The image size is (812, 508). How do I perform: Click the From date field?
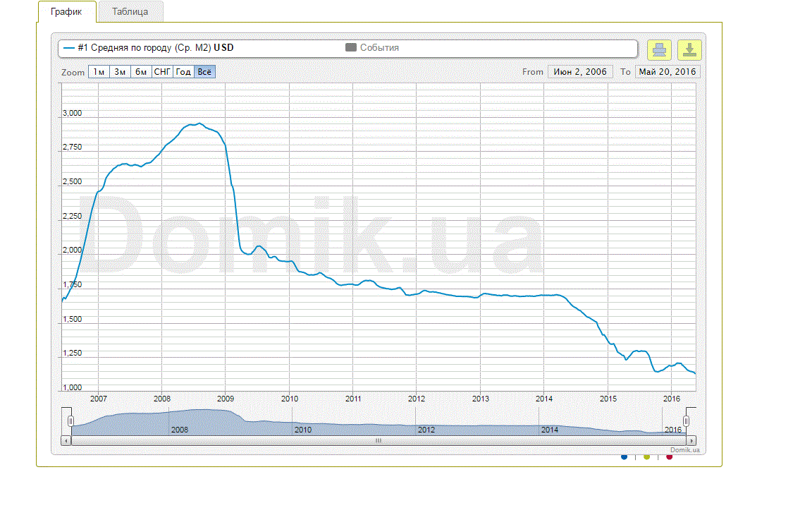(x=580, y=72)
